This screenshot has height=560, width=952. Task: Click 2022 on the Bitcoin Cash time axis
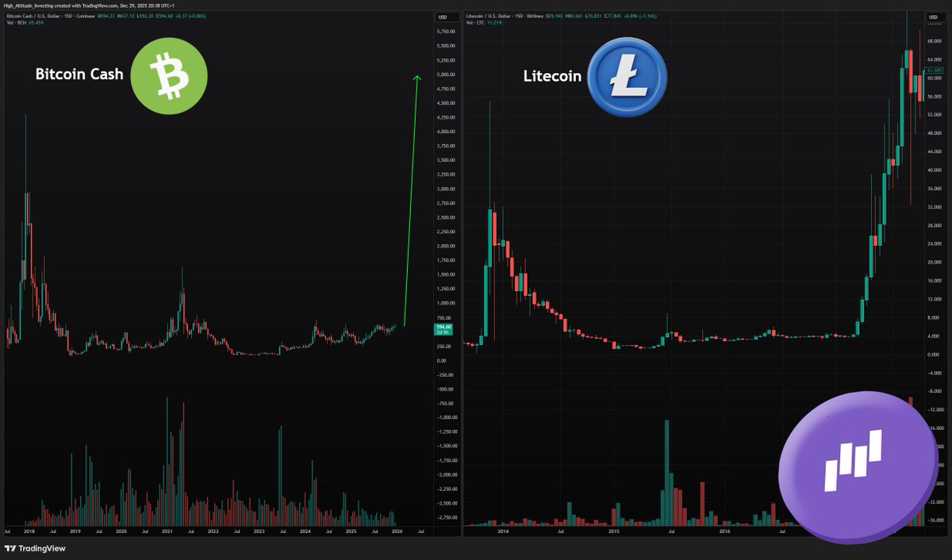pyautogui.click(x=213, y=531)
